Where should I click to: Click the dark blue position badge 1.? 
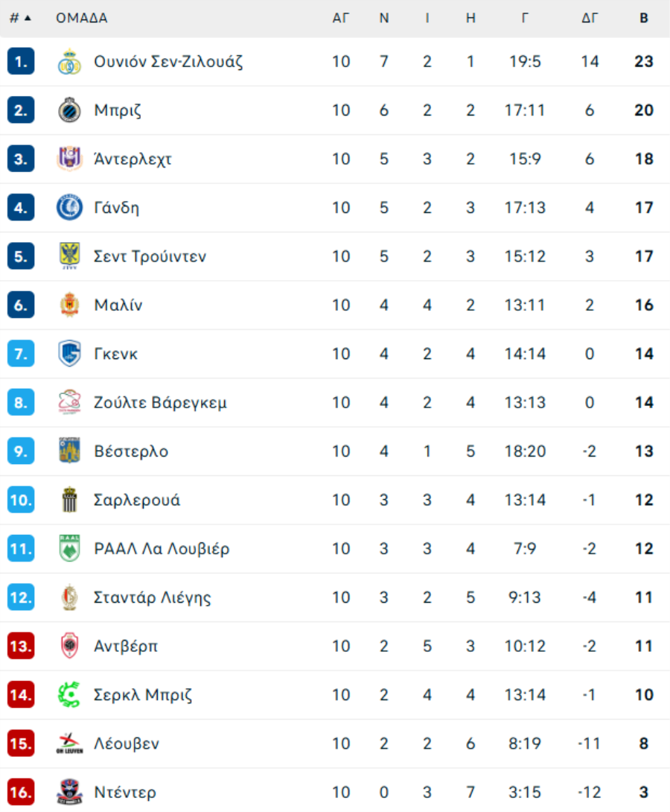click(21, 62)
